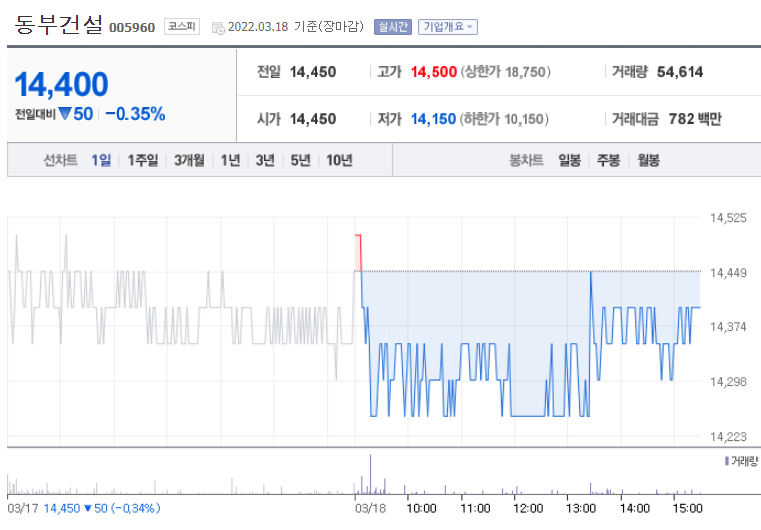Click the 03/17 14,450 summary below chart
Viewport: 761px width, 530px height.
[84, 508]
